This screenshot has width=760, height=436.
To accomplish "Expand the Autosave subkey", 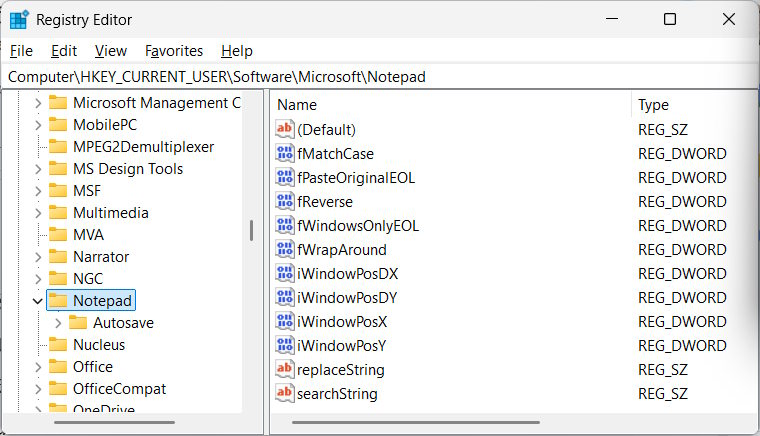I will tap(58, 323).
